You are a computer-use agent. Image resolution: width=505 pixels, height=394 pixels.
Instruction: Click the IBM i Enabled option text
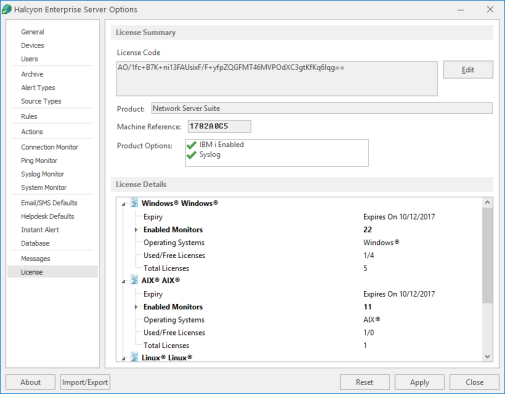222,145
